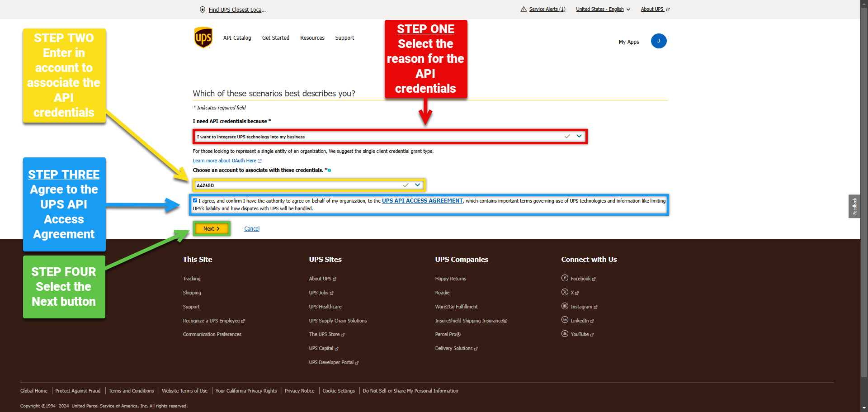Click Learn more about OAuth Here link
868x412 pixels.
tap(224, 161)
